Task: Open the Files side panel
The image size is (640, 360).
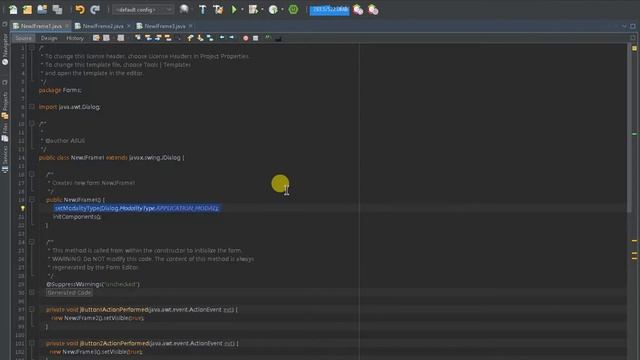Action: click(x=5, y=133)
